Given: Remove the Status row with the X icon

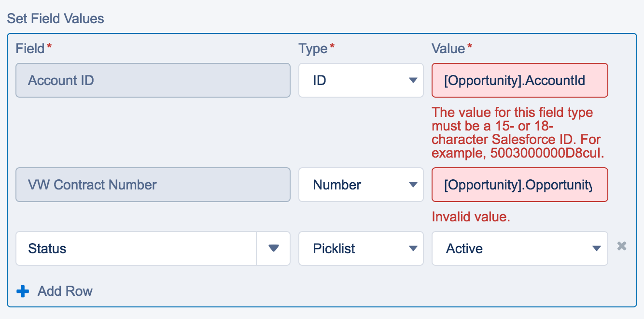Looking at the screenshot, I should coord(622,246).
